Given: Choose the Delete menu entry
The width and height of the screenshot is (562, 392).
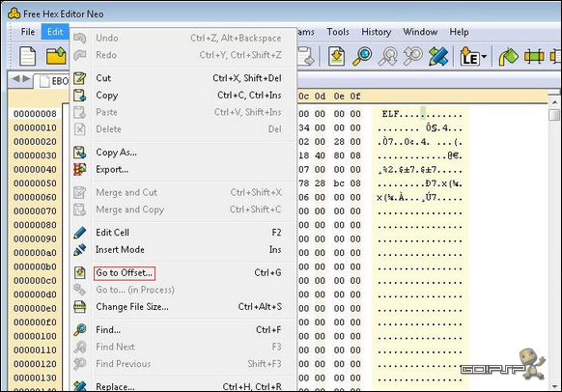Looking at the screenshot, I should (183, 129).
